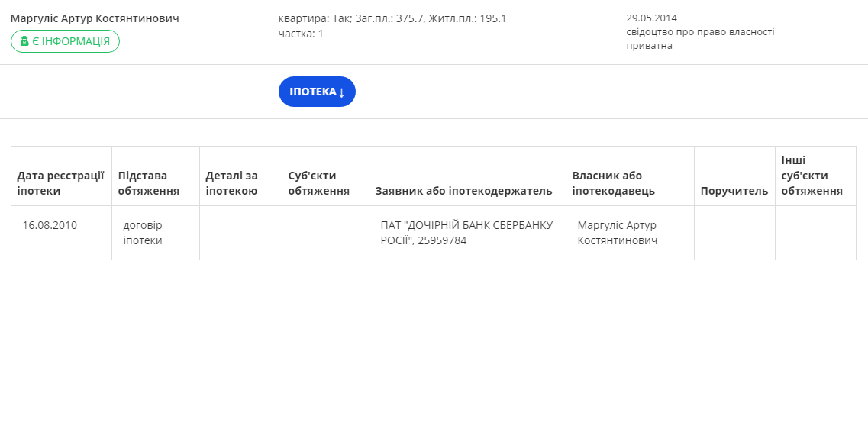This screenshot has width=868, height=445.
Task: Select the Власник або іпотекодавець column header
Action: (614, 183)
